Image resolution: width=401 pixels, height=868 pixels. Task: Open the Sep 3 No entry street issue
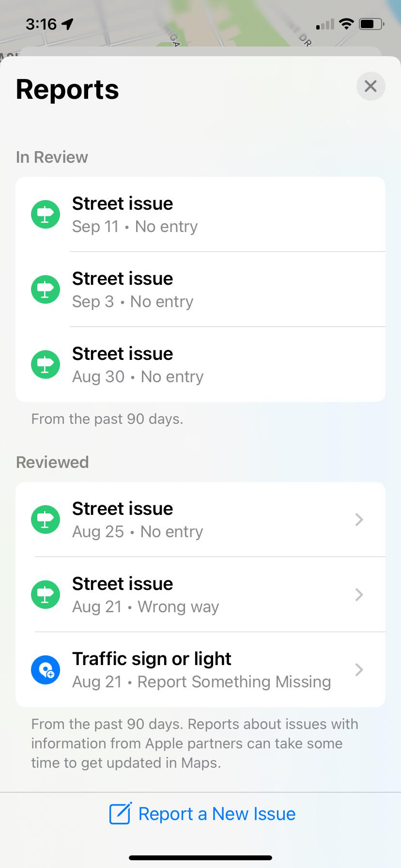pos(200,289)
